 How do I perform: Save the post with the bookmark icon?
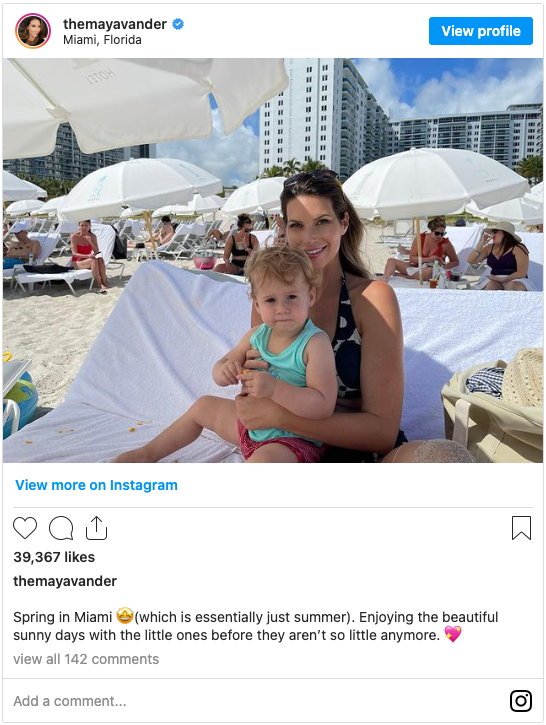(521, 528)
